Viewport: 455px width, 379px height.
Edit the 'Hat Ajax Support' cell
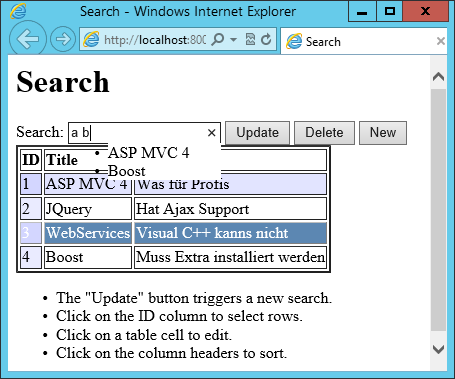[230, 209]
